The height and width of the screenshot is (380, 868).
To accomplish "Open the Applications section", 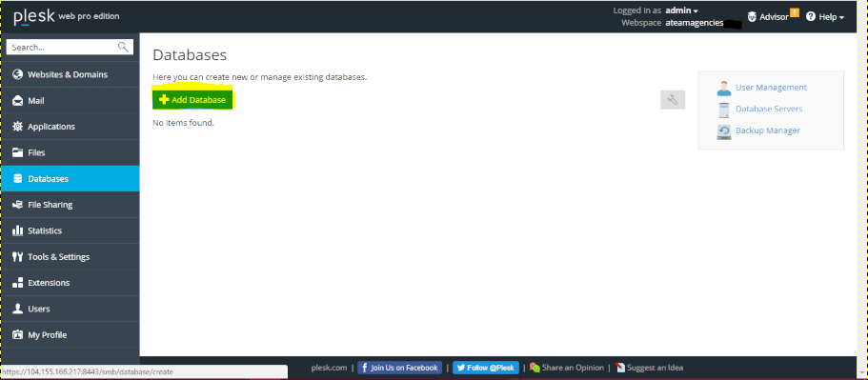I will pyautogui.click(x=70, y=127).
